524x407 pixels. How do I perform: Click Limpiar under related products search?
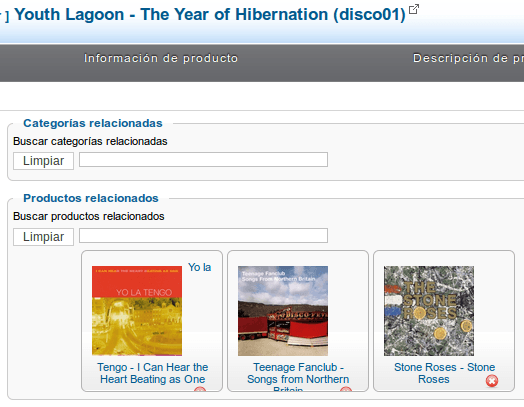point(43,237)
